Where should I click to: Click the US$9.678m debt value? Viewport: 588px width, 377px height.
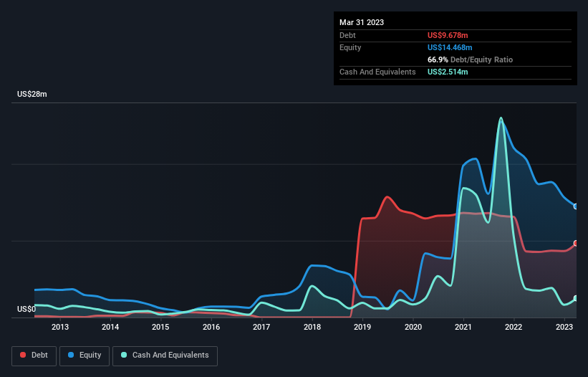(448, 35)
